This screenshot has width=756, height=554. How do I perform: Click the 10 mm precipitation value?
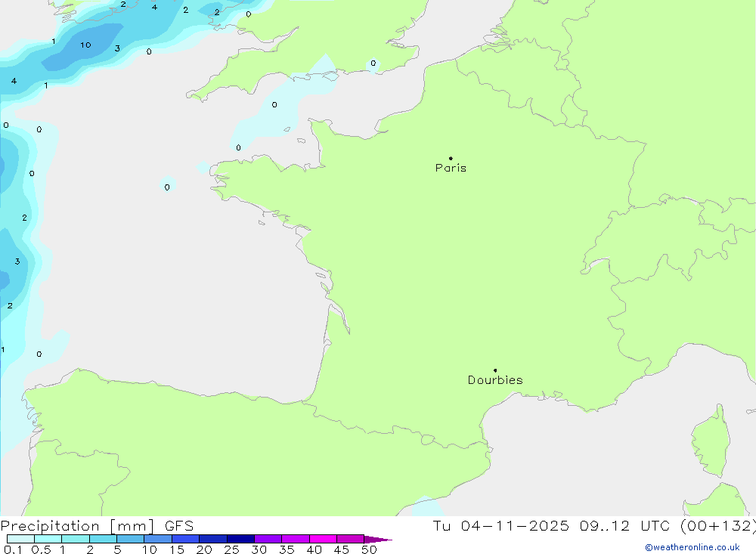click(x=85, y=45)
